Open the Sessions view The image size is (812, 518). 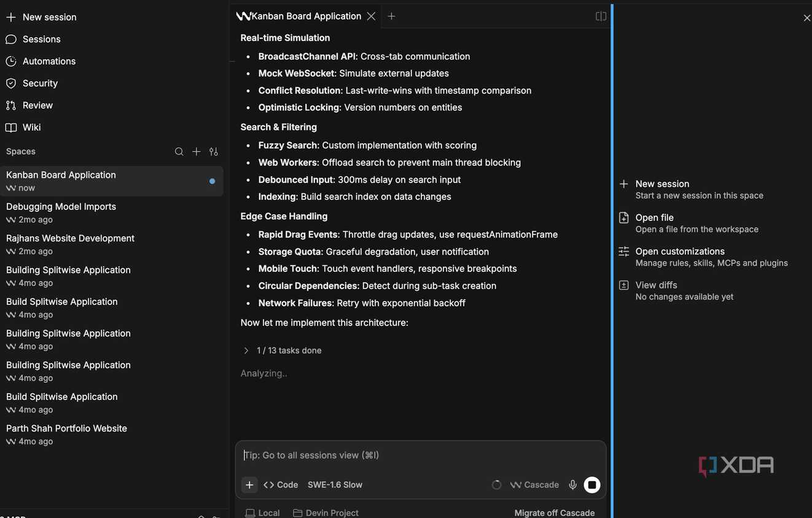click(33, 39)
